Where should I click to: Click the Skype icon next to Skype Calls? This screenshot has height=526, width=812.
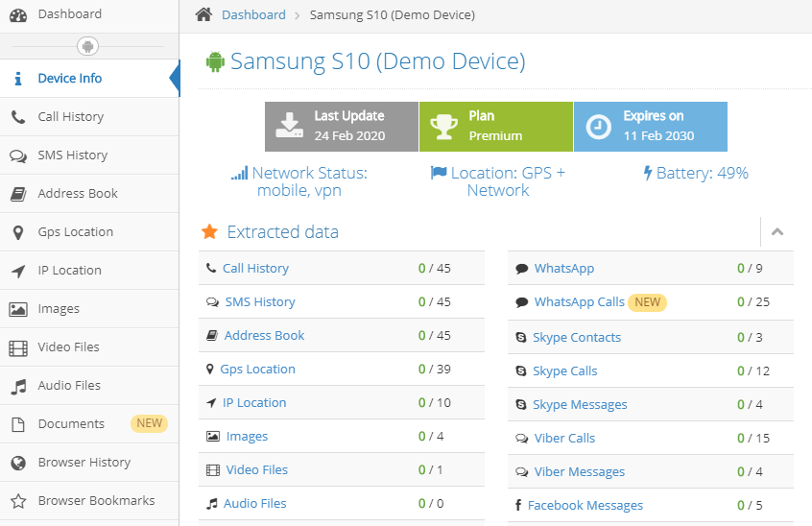521,371
